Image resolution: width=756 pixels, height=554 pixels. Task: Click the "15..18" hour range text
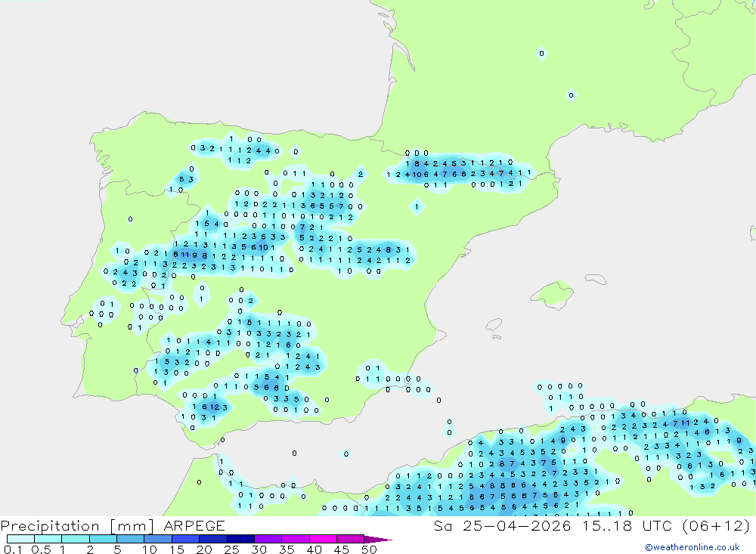(x=606, y=525)
